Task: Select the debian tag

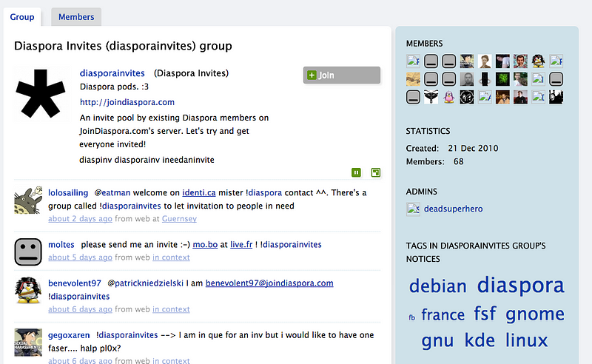Action: click(438, 286)
